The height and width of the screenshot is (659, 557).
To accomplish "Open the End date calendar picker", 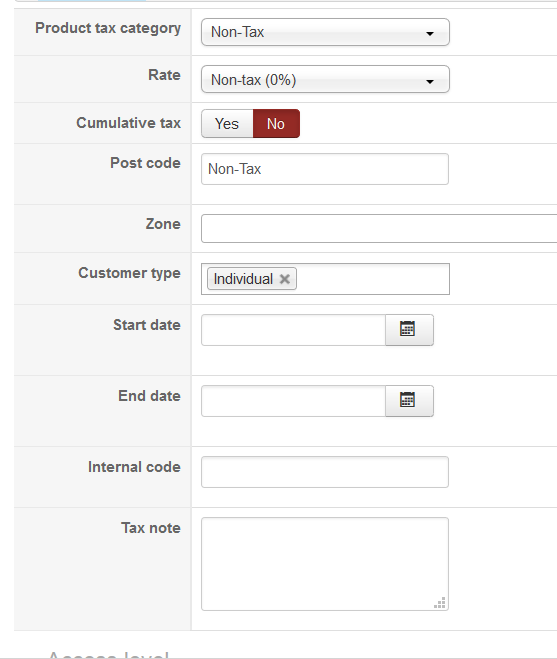I will click(409, 401).
